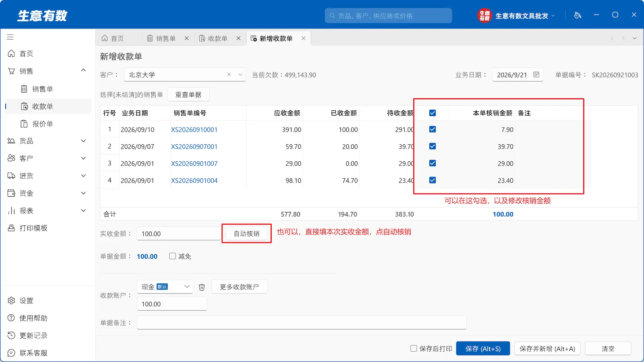
Task: Expand the 报表 menu group
Action: 84,211
